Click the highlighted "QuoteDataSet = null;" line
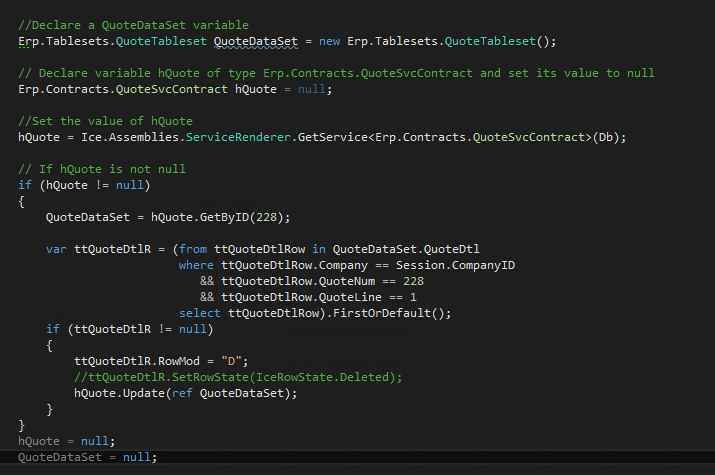This screenshot has height=475, width=715. point(88,457)
